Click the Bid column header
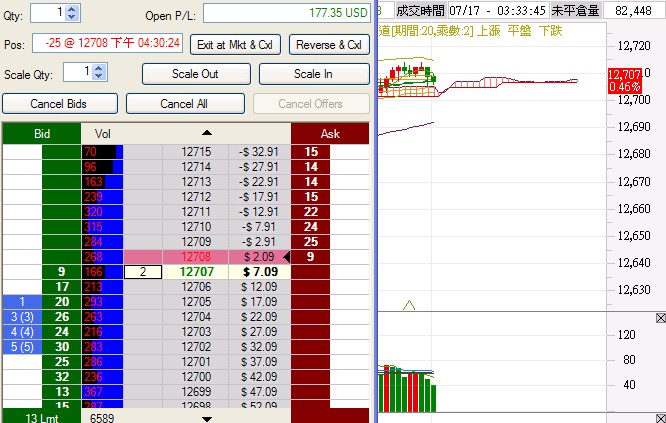Image resolution: width=666 pixels, height=423 pixels. [x=42, y=134]
